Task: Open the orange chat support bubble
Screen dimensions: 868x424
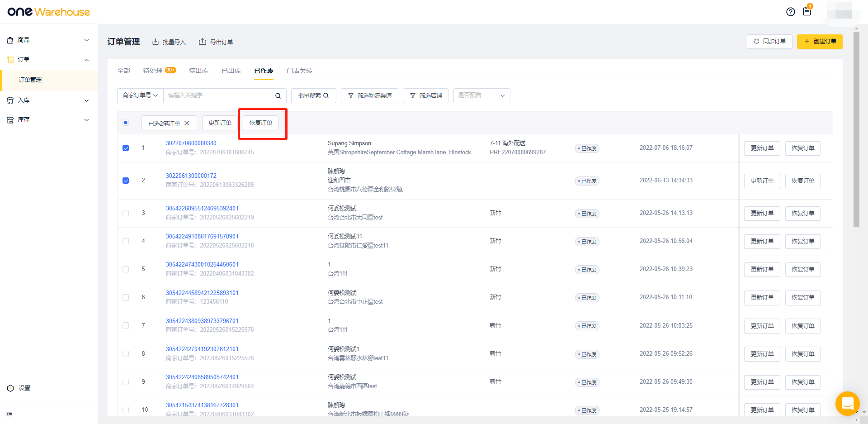Action: click(847, 403)
